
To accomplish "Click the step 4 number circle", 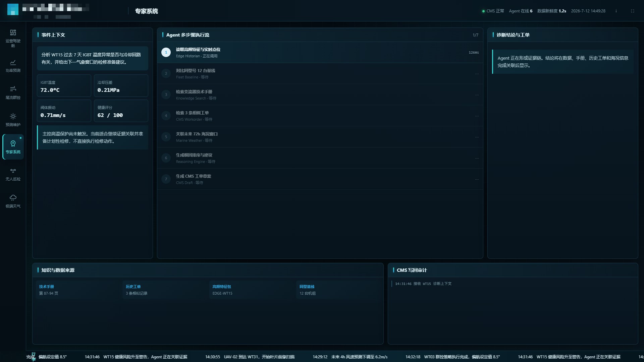I will coord(166,116).
